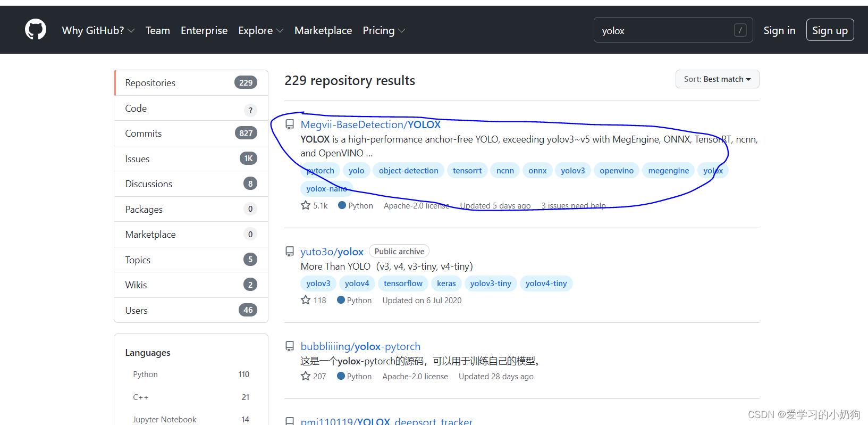Go to Marketplace in top navigation

[323, 30]
